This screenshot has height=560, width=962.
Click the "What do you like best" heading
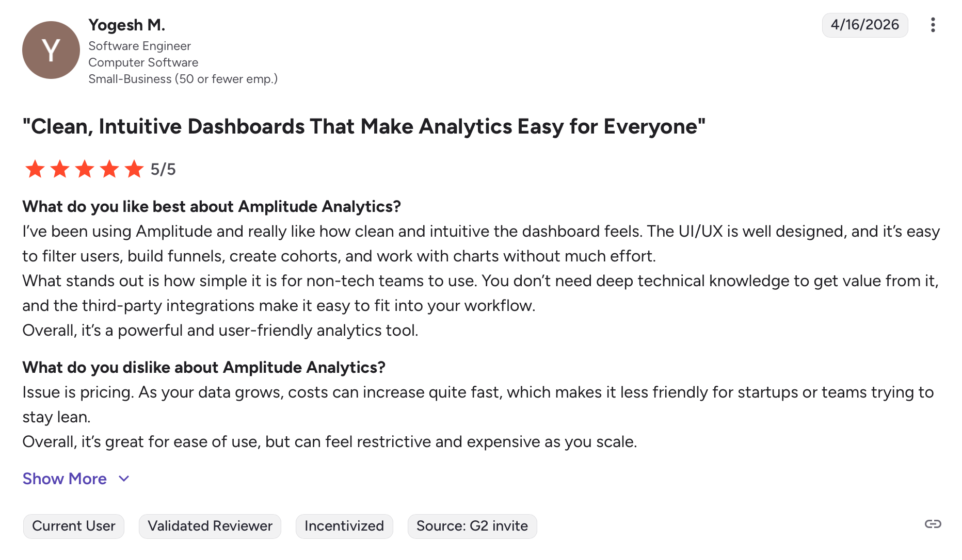coord(212,207)
